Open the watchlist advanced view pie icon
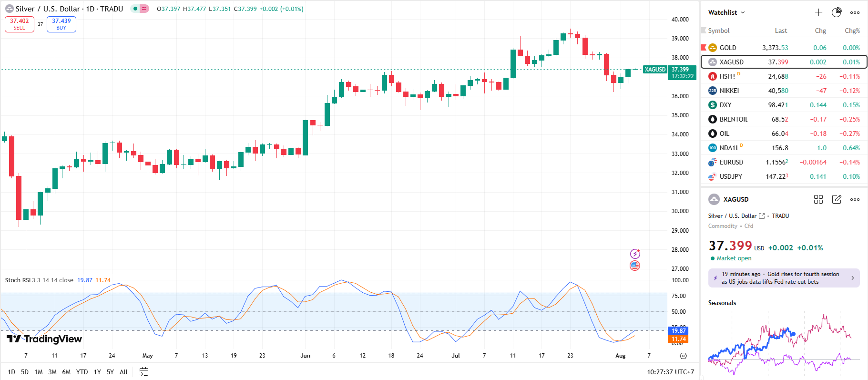Viewport: 868px width, 380px height. coord(837,12)
